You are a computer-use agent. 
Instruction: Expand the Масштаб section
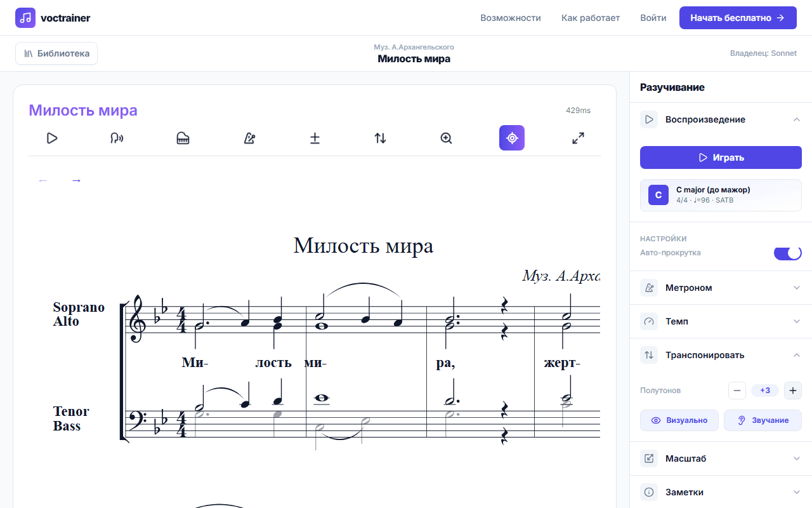pyautogui.click(x=797, y=458)
